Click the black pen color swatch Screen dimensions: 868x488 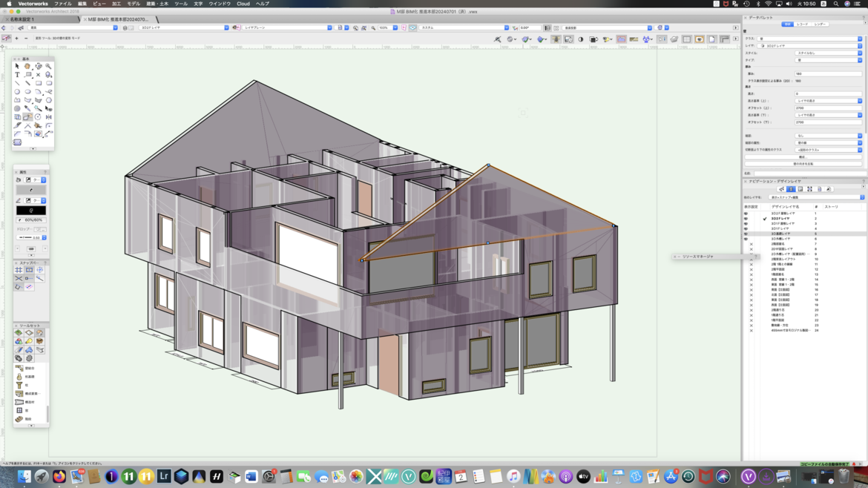click(x=31, y=211)
